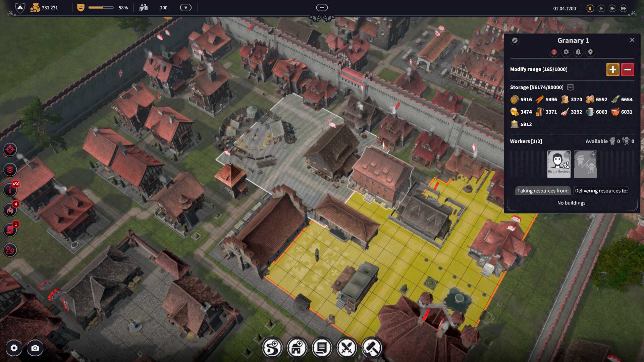Open the Granary's settings gear tab
This screenshot has width=644, height=362.
pyautogui.click(x=566, y=52)
